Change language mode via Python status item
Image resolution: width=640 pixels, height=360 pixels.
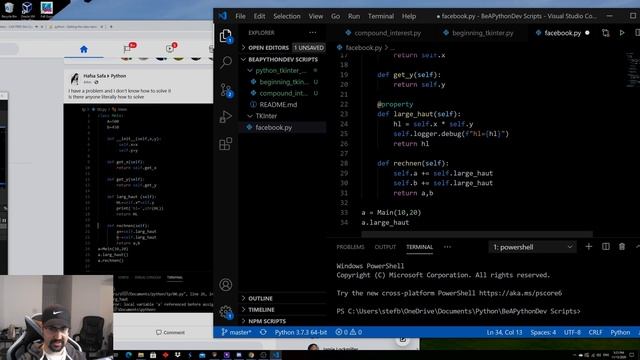tap(620, 332)
